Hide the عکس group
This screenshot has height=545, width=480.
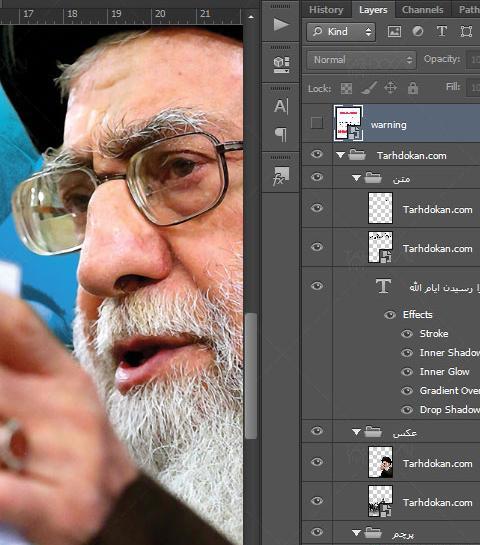tap(317, 431)
